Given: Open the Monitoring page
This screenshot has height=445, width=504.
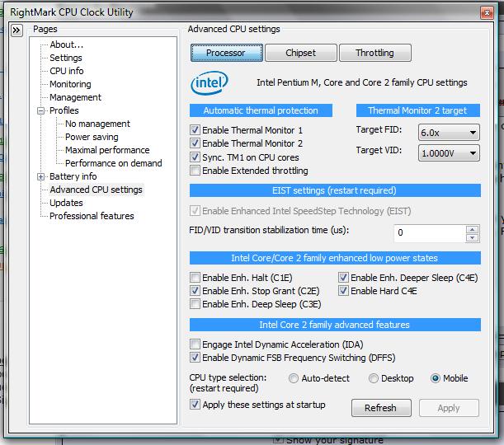Looking at the screenshot, I should [x=70, y=84].
